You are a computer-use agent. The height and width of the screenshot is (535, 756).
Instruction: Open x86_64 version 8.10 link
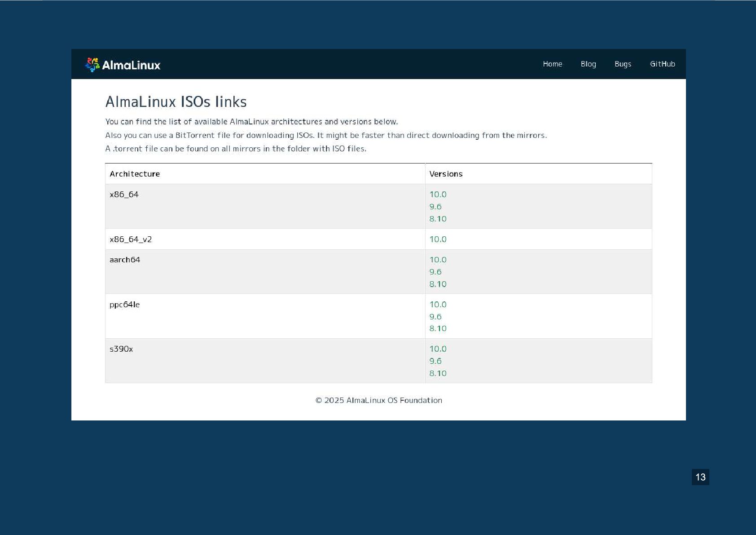coord(438,219)
